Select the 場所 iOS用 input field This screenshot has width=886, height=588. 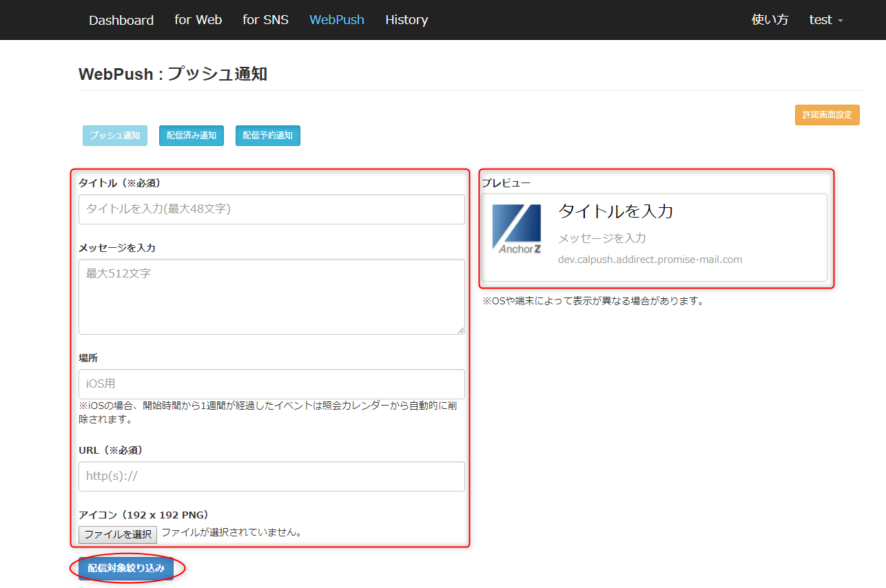coord(271,384)
